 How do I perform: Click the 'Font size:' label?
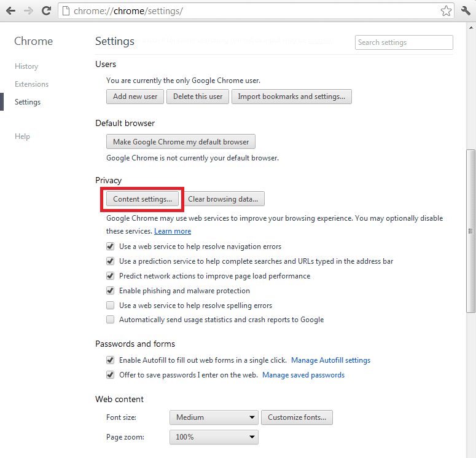(x=121, y=417)
